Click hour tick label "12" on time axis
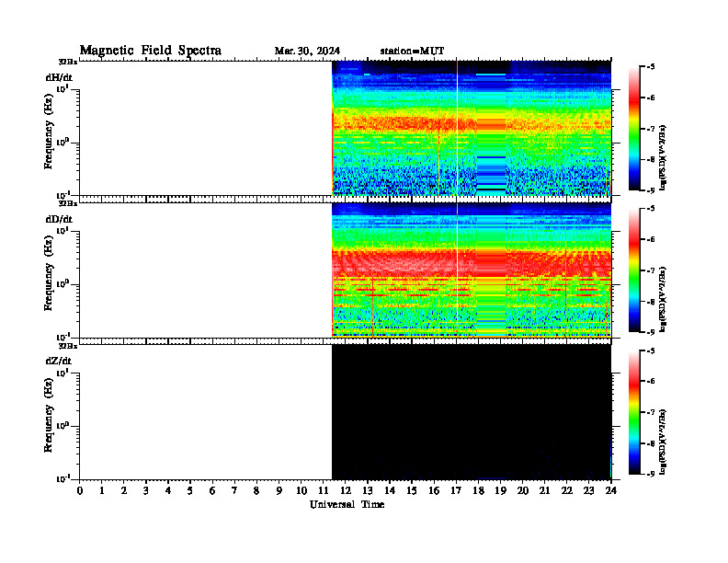Viewport: 728px width, 563px height. tap(346, 491)
